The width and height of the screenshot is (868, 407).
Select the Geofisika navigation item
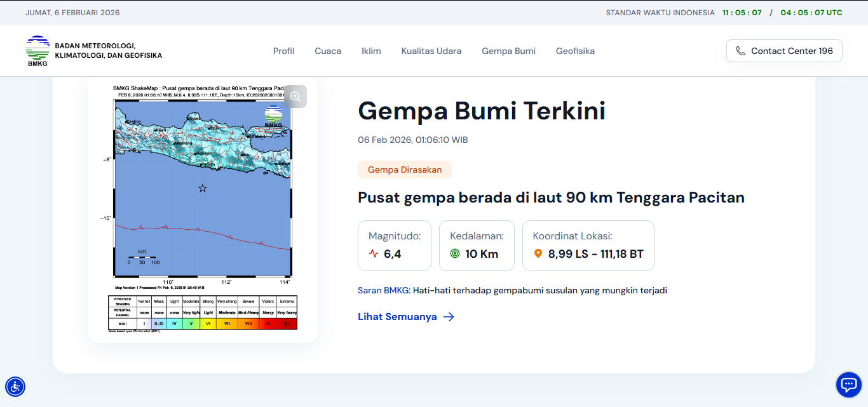[x=575, y=51]
